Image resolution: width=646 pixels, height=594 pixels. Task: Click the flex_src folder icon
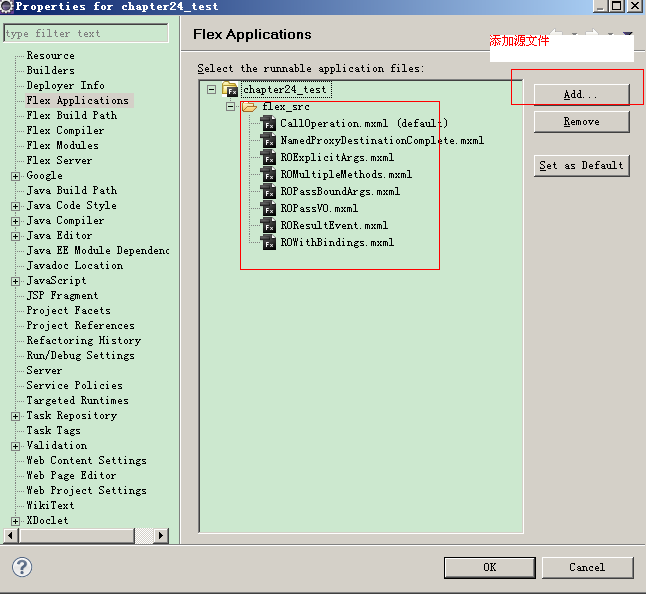[249, 106]
